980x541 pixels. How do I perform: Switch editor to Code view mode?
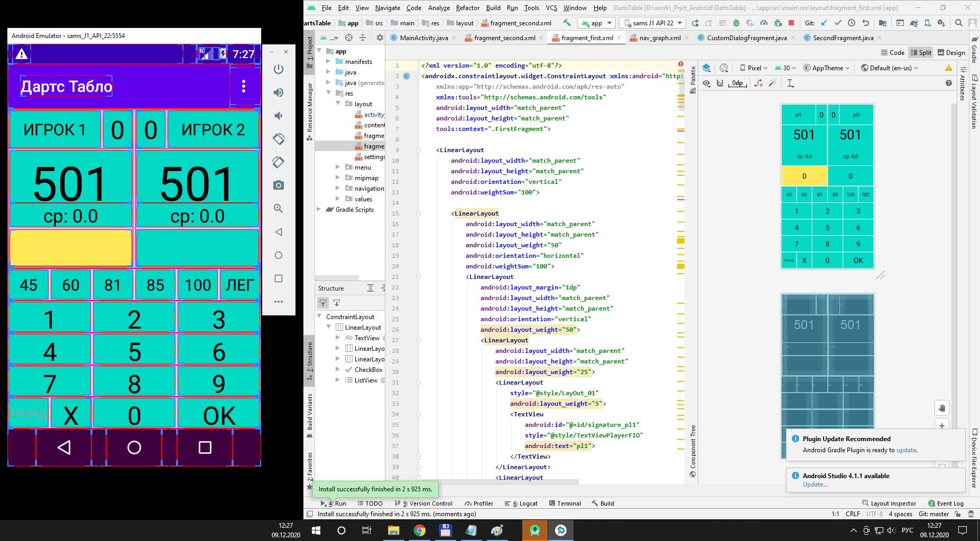click(x=893, y=52)
